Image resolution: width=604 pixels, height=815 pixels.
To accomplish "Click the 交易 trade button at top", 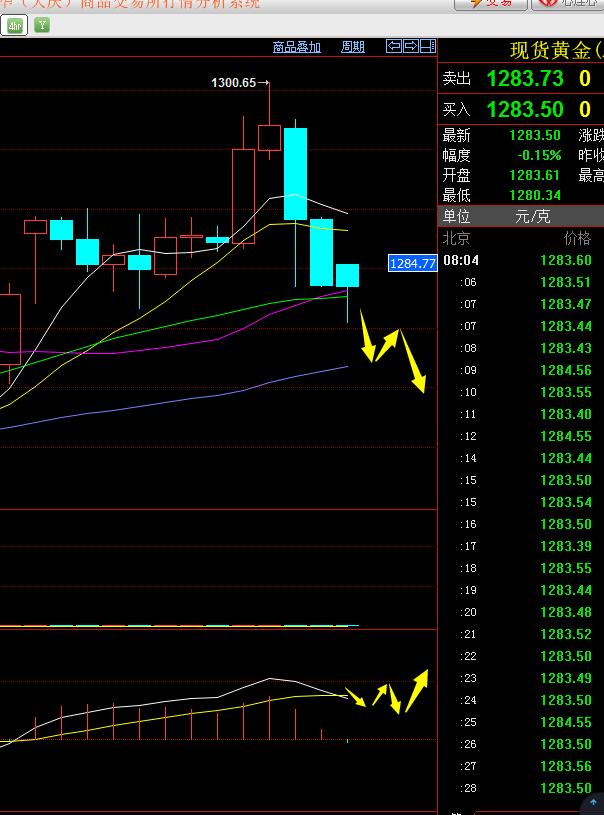I will (x=490, y=3).
